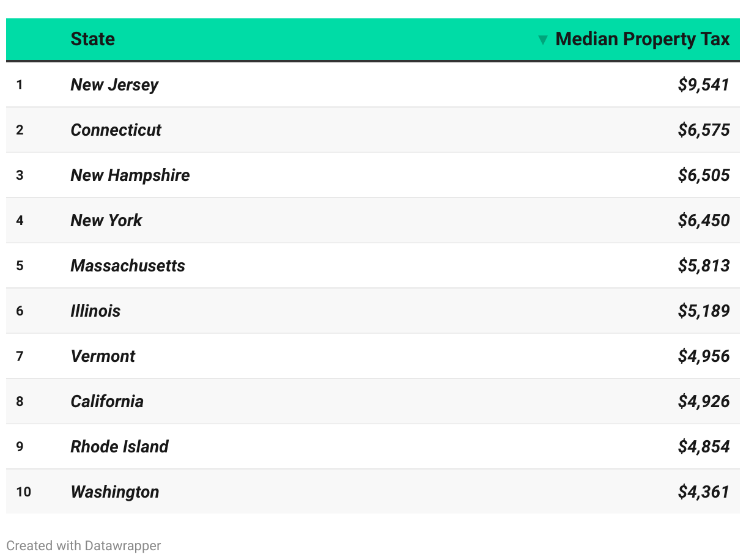Image resolution: width=746 pixels, height=560 pixels.
Task: Select the $4,361 tax value cell
Action: point(704,492)
